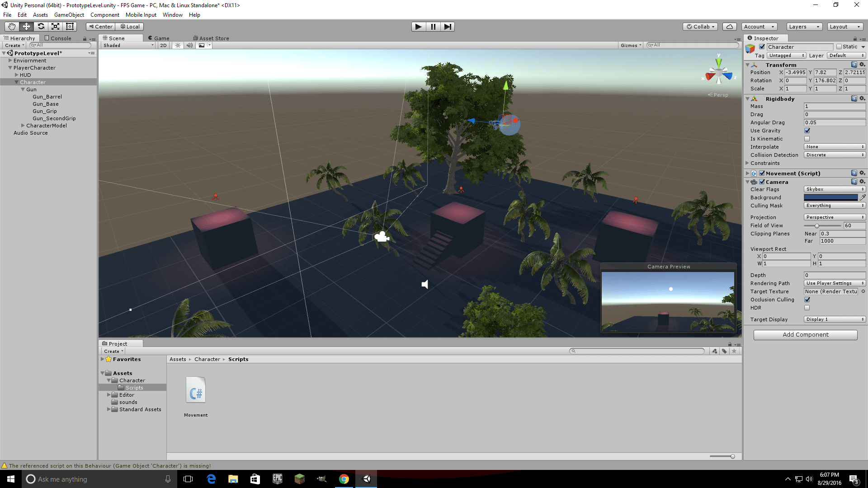Disable the Movement script component

tap(762, 173)
